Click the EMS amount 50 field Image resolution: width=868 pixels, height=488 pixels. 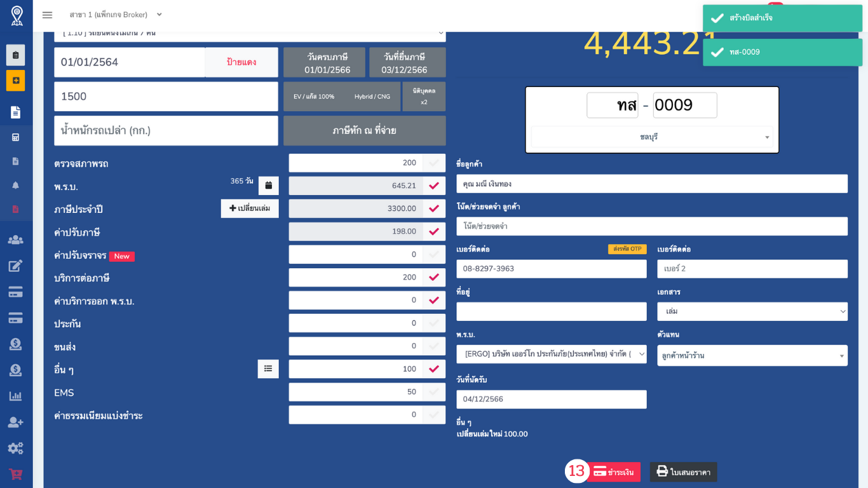point(356,391)
